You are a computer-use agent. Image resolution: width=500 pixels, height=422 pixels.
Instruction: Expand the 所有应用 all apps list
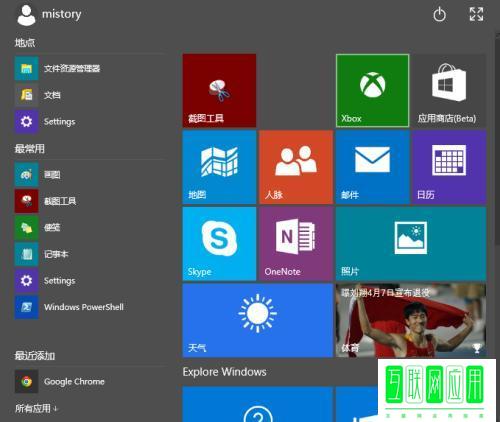36,408
